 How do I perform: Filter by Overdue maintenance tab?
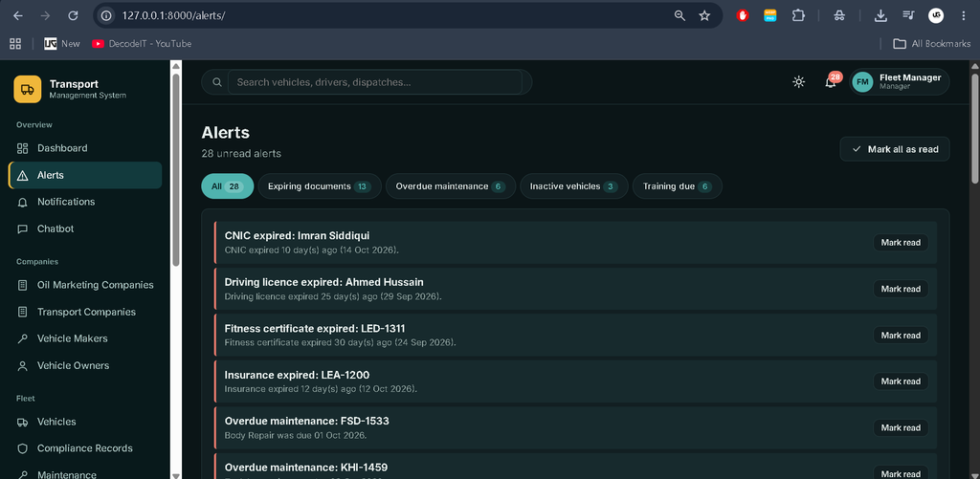pos(451,186)
